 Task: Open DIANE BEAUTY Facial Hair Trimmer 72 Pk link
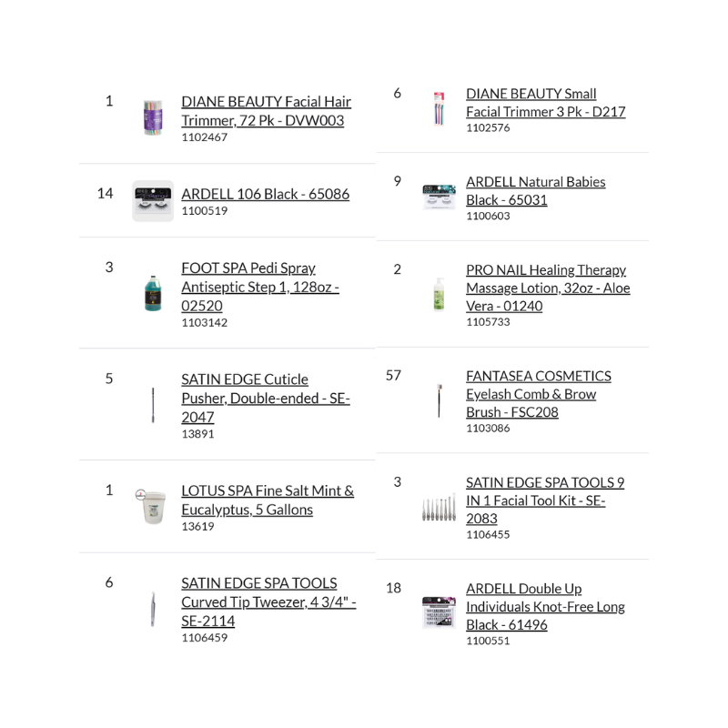(x=266, y=111)
